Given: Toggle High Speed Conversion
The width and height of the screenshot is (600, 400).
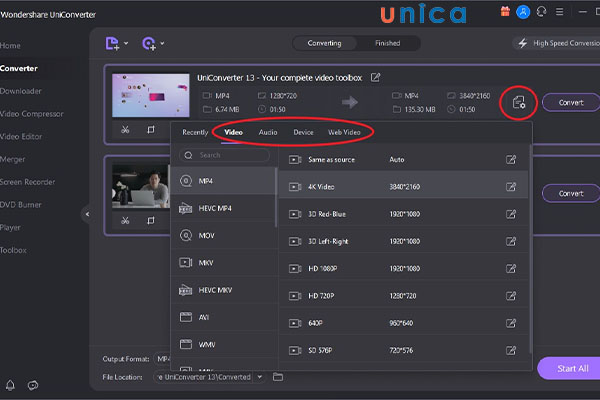Looking at the screenshot, I should (x=555, y=43).
